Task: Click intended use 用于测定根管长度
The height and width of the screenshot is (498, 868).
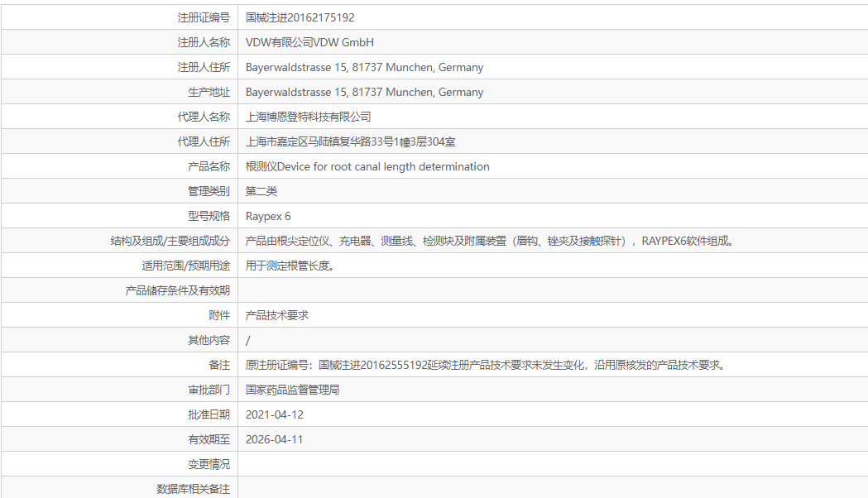Action: pos(290,266)
